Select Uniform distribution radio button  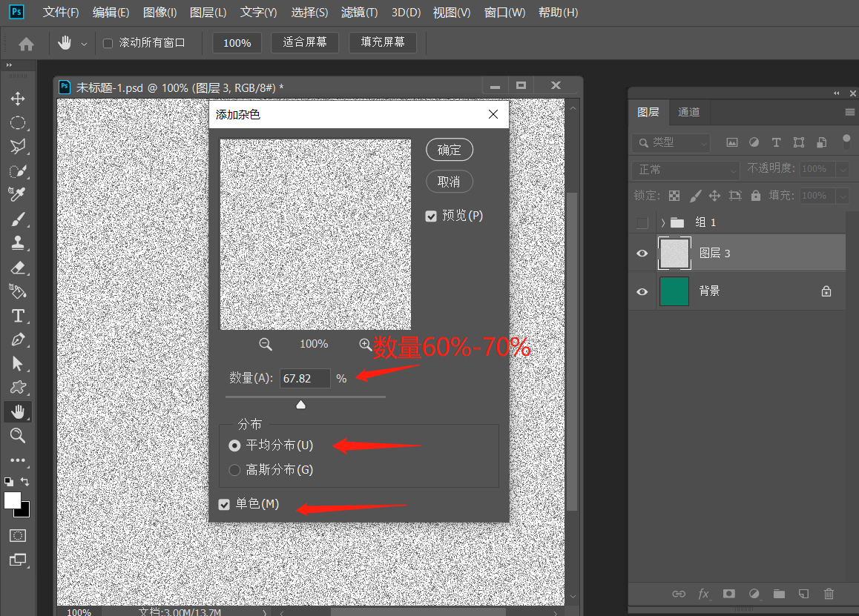point(234,446)
